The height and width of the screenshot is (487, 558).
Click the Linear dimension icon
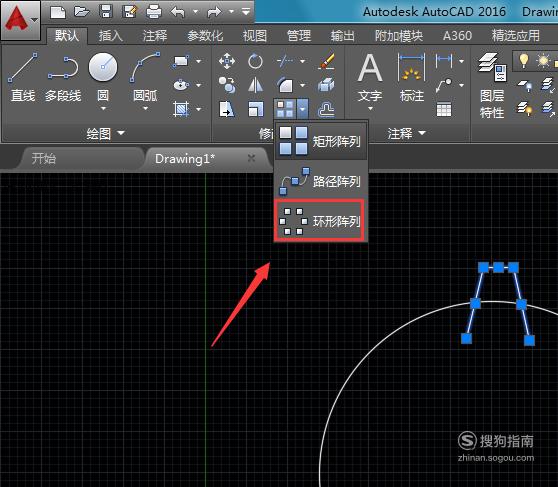coord(444,61)
